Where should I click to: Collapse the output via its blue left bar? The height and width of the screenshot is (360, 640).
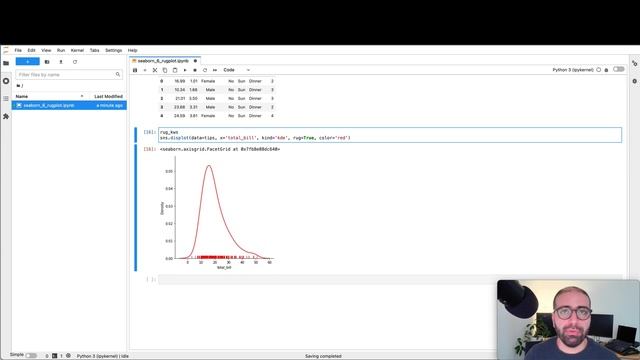point(136,207)
